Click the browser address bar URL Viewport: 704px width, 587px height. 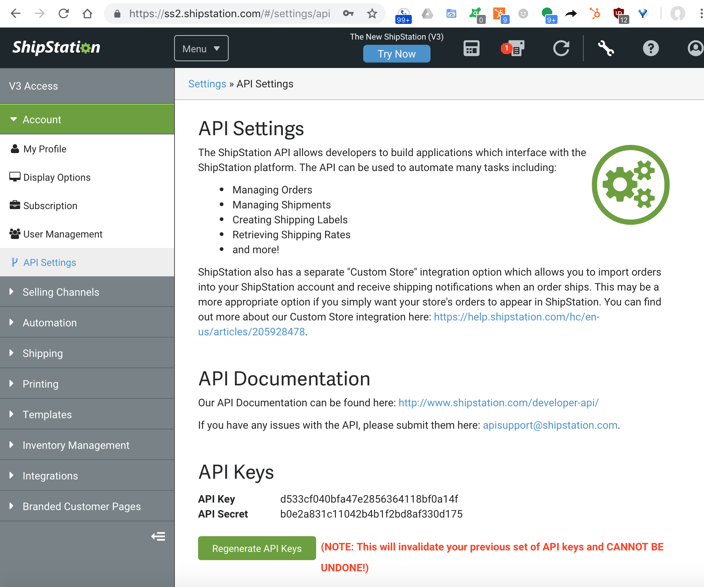pyautogui.click(x=229, y=13)
